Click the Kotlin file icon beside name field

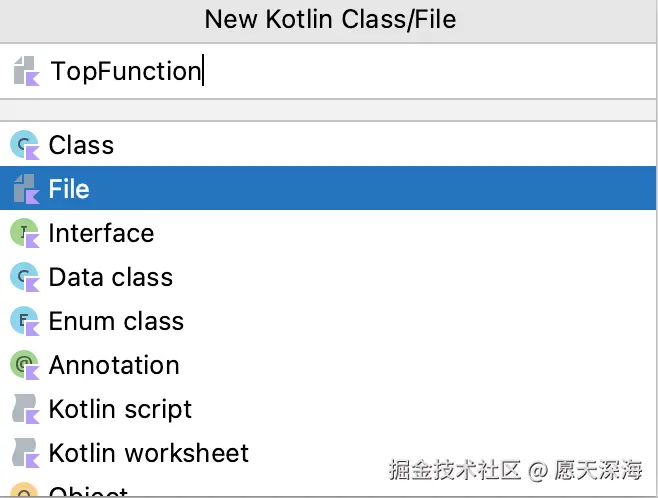[x=25, y=72]
